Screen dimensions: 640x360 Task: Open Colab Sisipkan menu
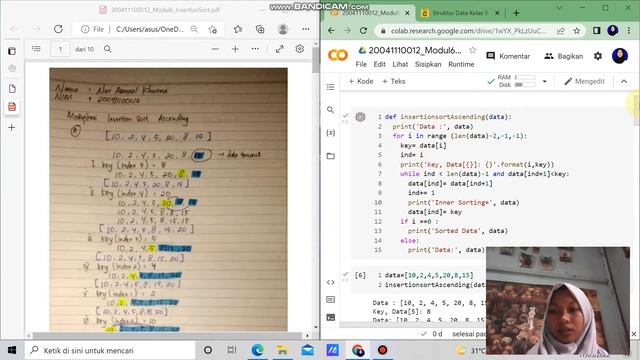tap(428, 64)
